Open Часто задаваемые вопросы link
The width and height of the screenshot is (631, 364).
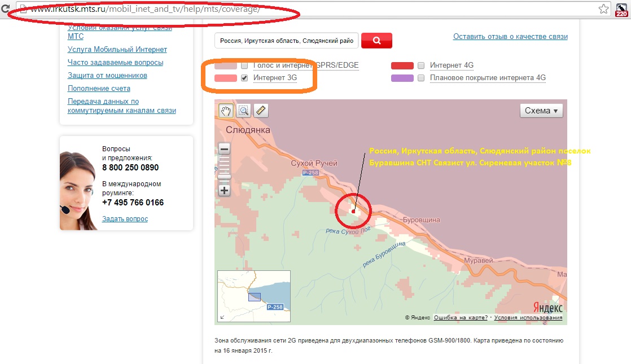[x=116, y=62]
